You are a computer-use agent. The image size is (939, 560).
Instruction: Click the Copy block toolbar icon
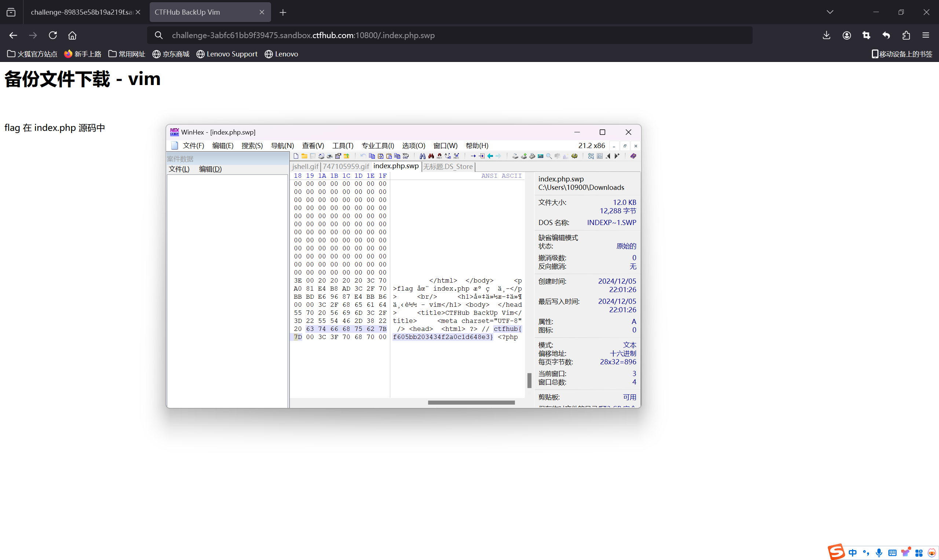click(372, 156)
